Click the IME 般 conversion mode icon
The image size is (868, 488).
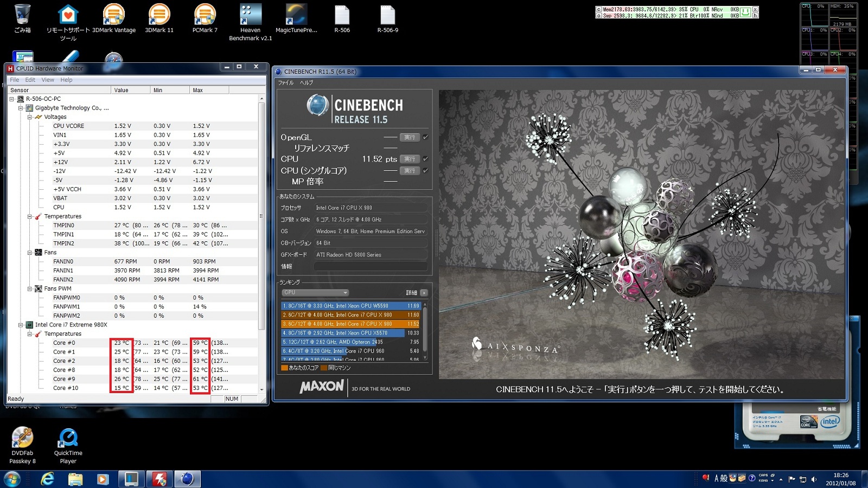click(x=724, y=478)
